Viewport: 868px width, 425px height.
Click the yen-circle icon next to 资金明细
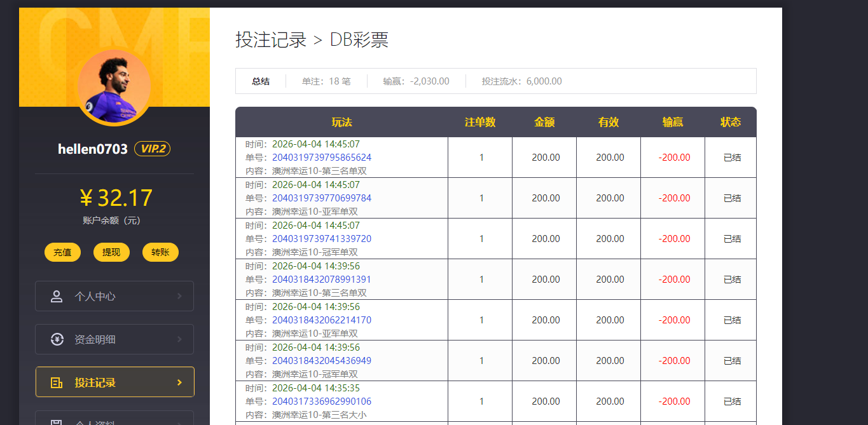pyautogui.click(x=56, y=339)
